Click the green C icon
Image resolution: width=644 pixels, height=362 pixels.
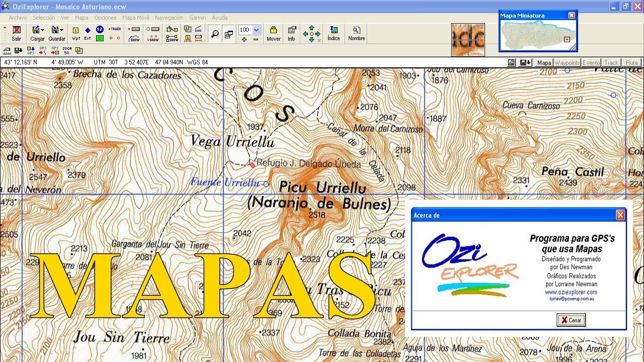click(100, 38)
